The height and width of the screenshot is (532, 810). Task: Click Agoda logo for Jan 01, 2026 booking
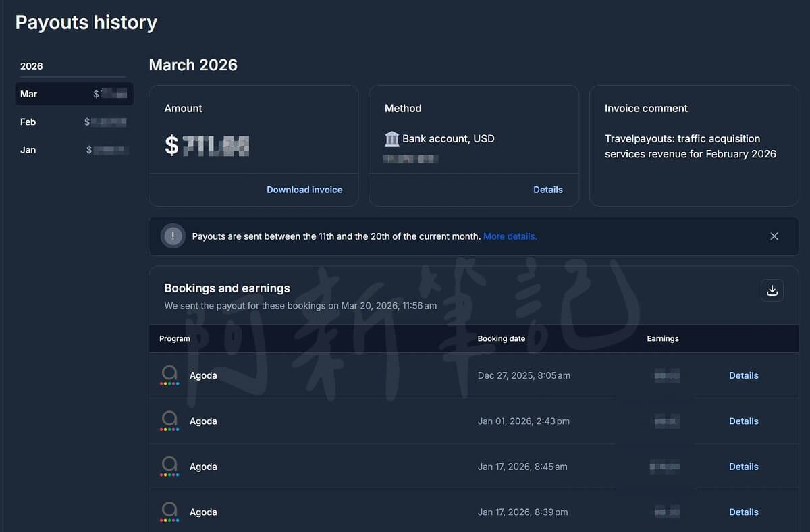click(x=169, y=421)
